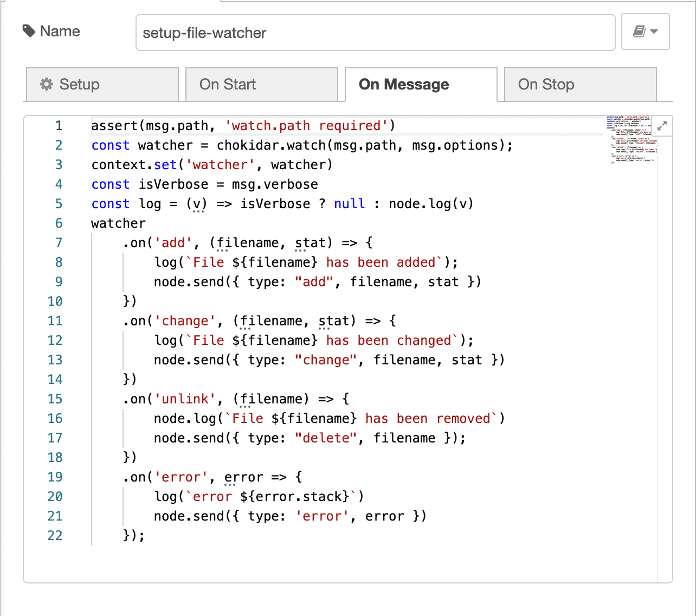Expand the code editor to full screen
The image size is (696, 616).
tap(662, 126)
